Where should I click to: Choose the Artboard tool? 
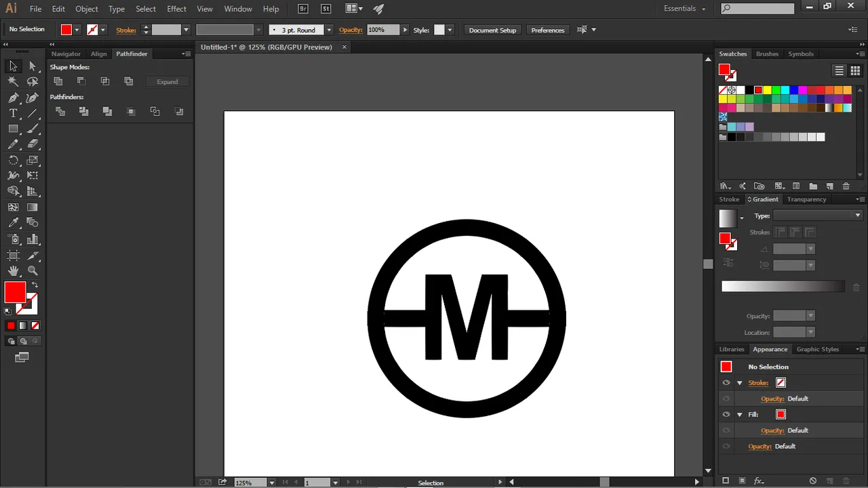[13, 256]
